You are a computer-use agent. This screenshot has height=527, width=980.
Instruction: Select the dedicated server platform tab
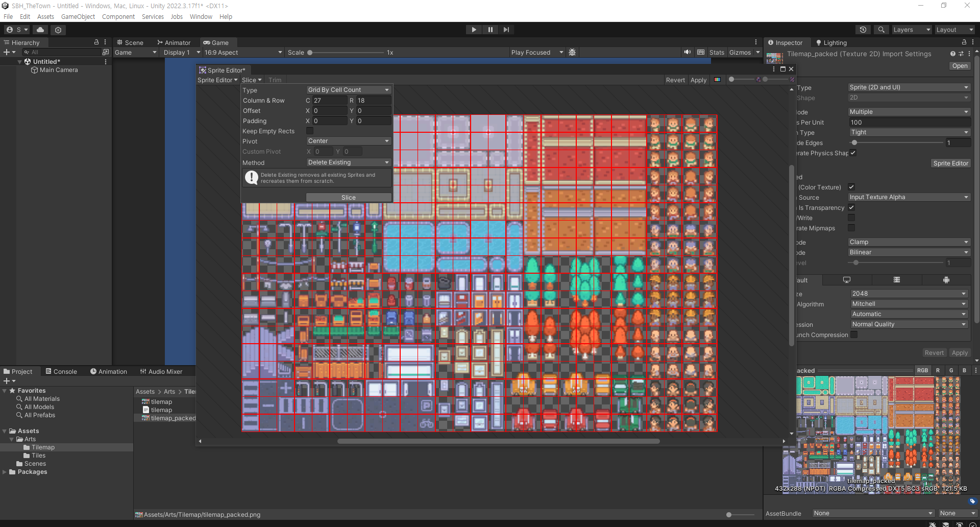[x=897, y=280]
